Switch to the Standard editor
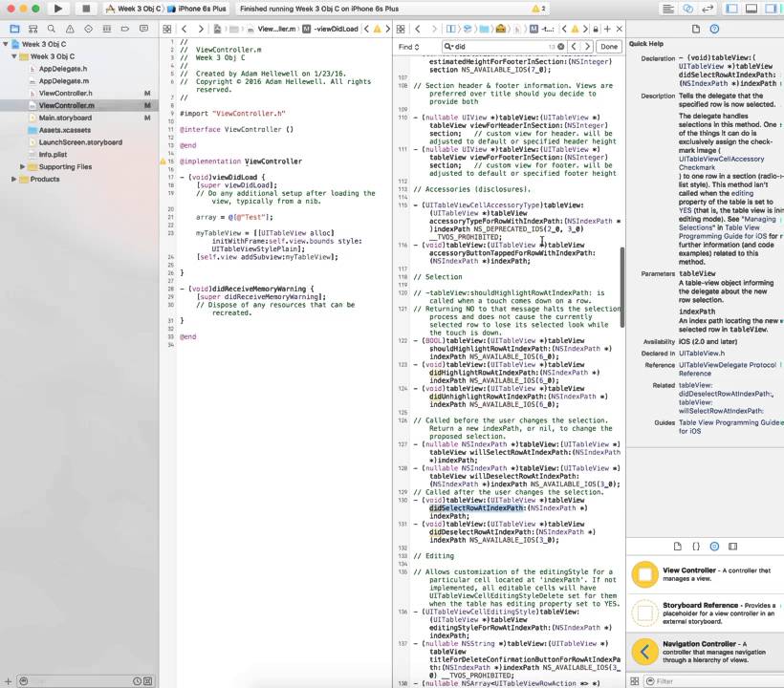Image resolution: width=784 pixels, height=688 pixels. click(667, 9)
